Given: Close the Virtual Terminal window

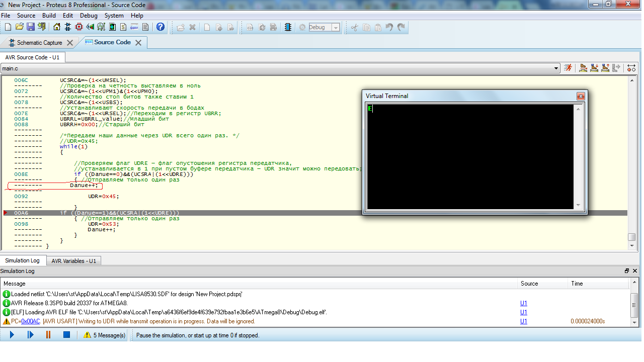Looking at the screenshot, I should tap(581, 96).
